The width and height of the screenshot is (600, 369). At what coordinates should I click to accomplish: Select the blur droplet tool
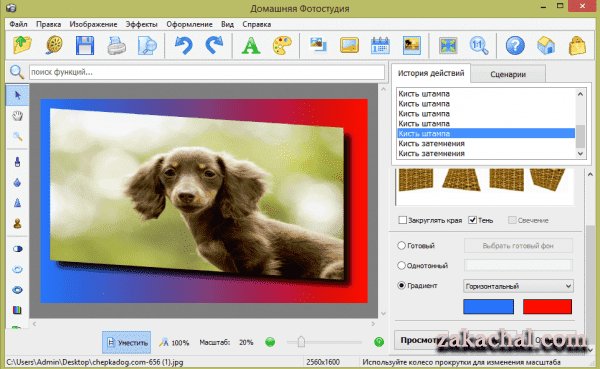[17, 182]
